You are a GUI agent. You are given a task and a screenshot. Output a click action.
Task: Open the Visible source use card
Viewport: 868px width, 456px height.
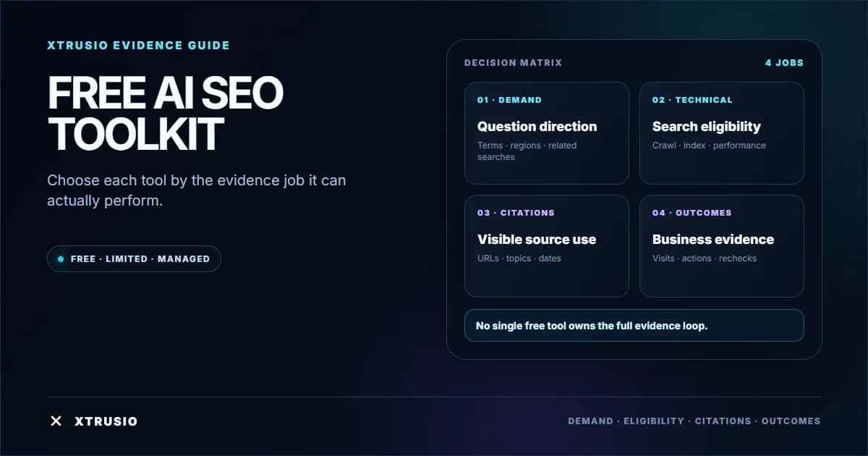point(547,246)
